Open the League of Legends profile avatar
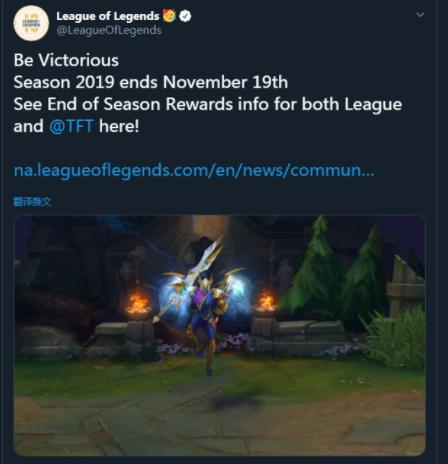Screen dimensions: 448x464 pyautogui.click(x=31, y=23)
